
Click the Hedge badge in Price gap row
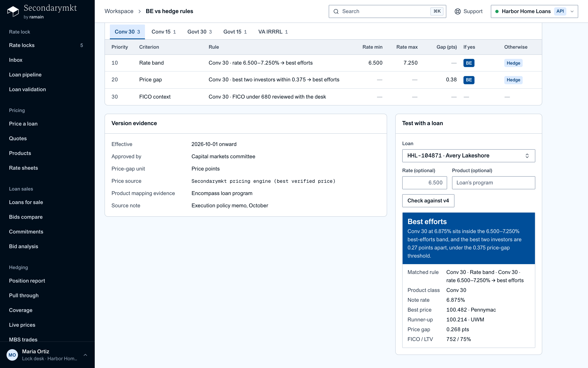pyautogui.click(x=513, y=80)
